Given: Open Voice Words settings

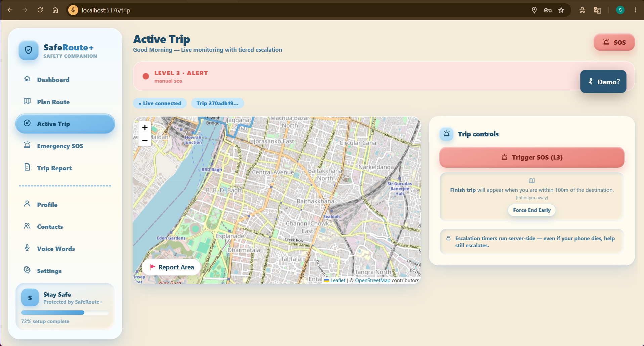Looking at the screenshot, I should (x=65, y=249).
